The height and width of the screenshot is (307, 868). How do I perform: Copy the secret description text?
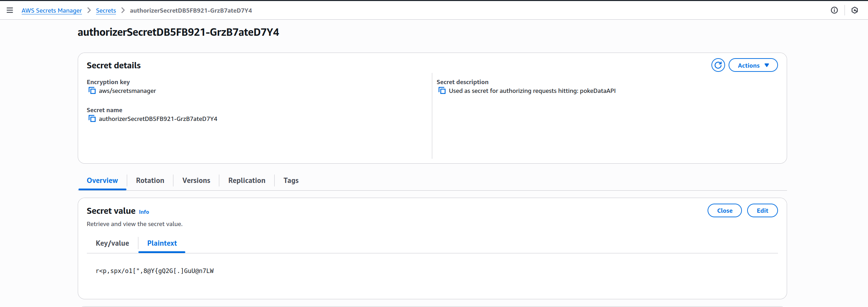[442, 91]
